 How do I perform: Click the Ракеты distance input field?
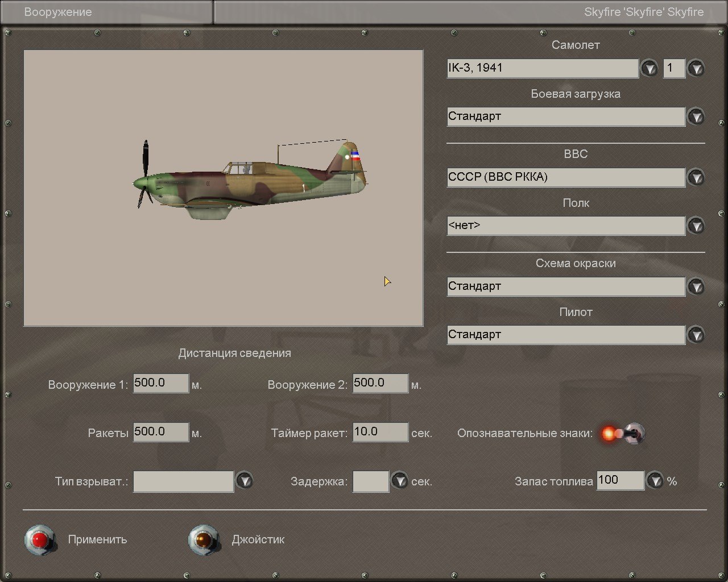(x=160, y=432)
